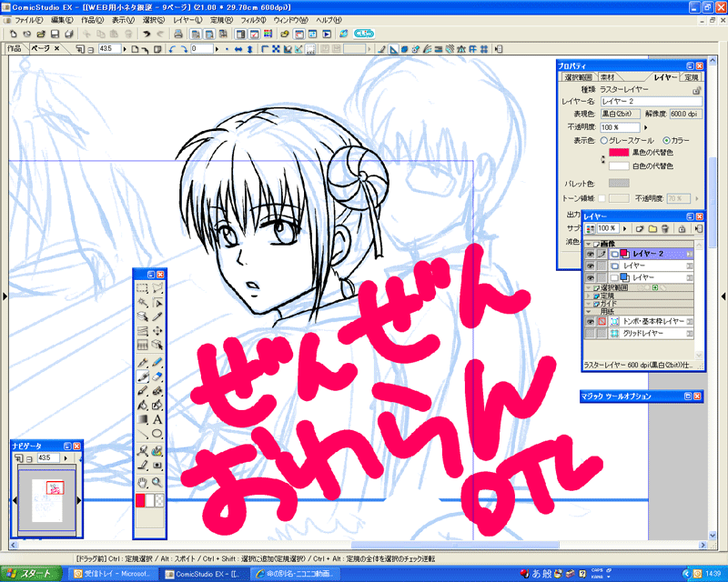Click new folder icon in Layer panel
The height and width of the screenshot is (582, 728).
(652, 228)
